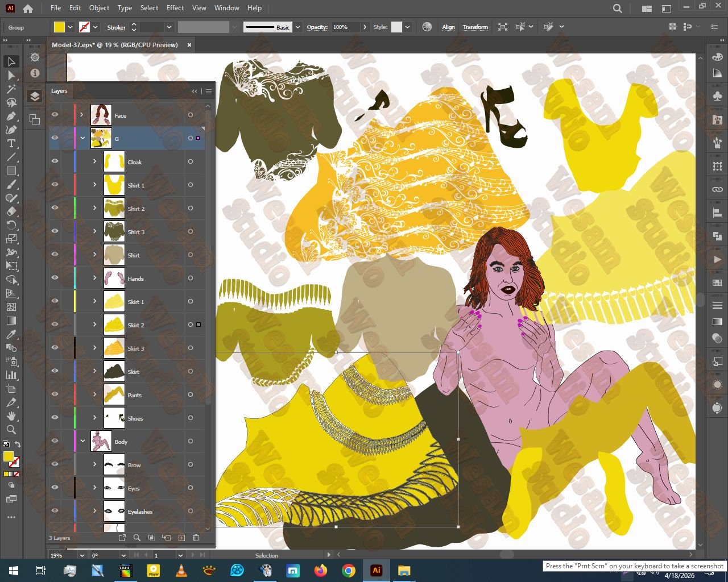The image size is (728, 582).
Task: Launch VLC media player from taskbar
Action: 181,571
